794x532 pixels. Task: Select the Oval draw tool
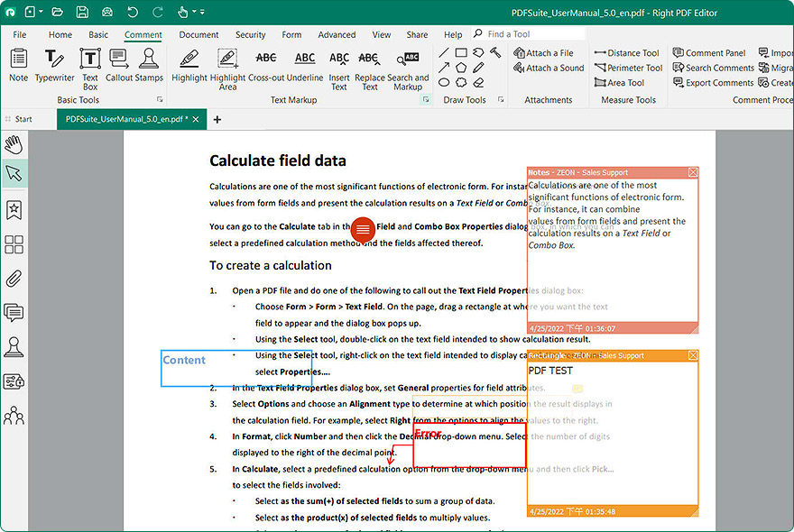coord(444,83)
